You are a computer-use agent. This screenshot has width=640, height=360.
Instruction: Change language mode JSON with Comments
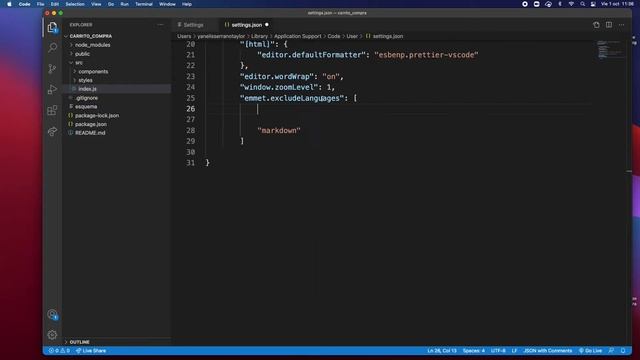tap(548, 351)
